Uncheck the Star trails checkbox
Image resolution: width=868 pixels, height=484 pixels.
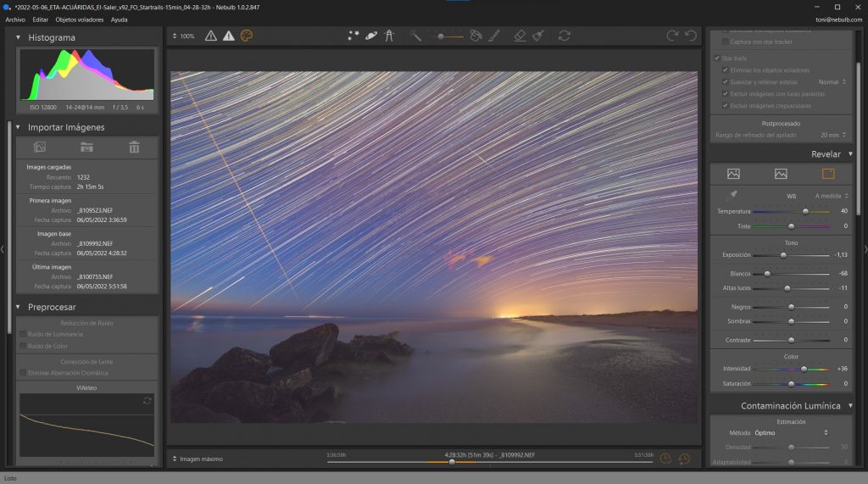717,58
